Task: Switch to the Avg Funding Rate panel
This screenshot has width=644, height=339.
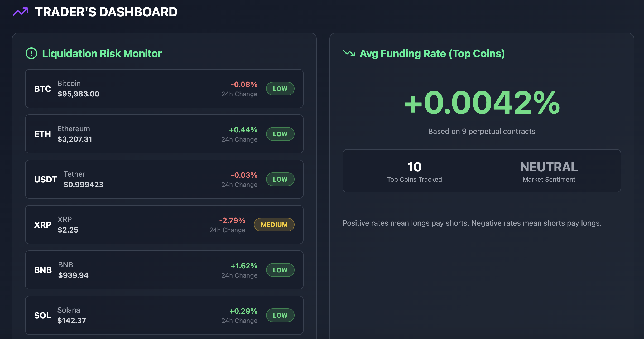Action: [x=432, y=54]
